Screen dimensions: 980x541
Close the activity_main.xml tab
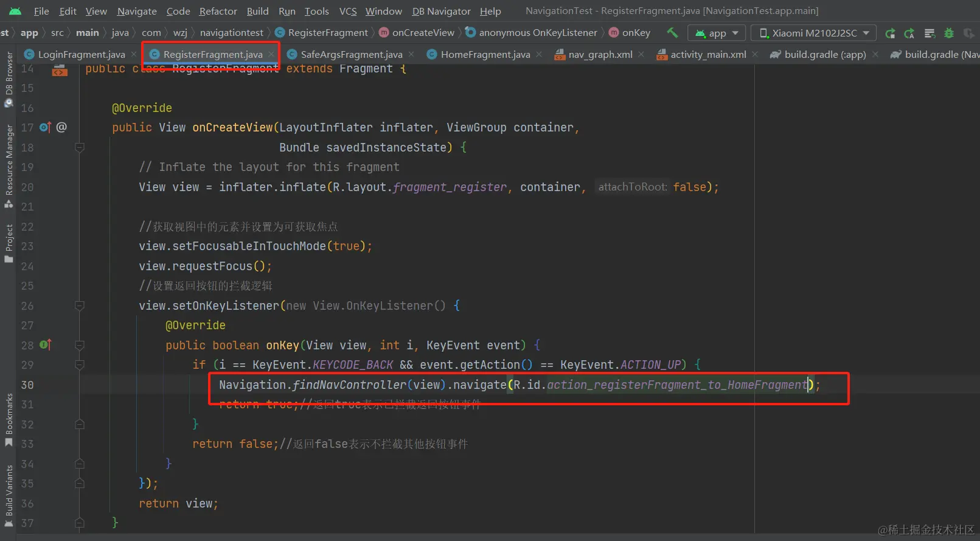coord(755,55)
